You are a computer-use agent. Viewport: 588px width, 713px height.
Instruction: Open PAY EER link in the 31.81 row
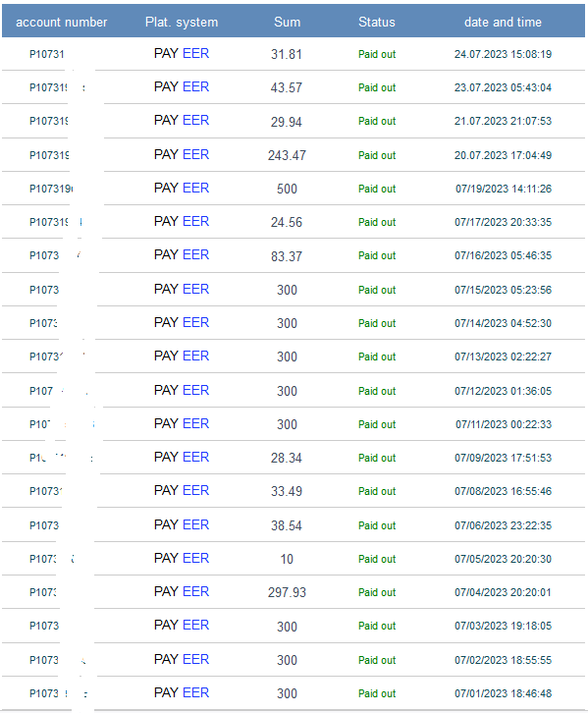[x=182, y=54]
